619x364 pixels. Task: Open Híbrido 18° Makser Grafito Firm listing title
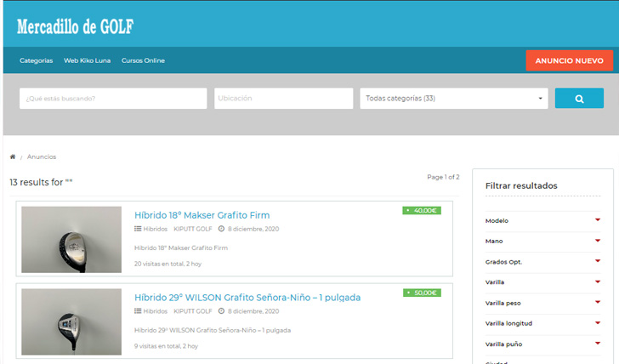coord(202,215)
